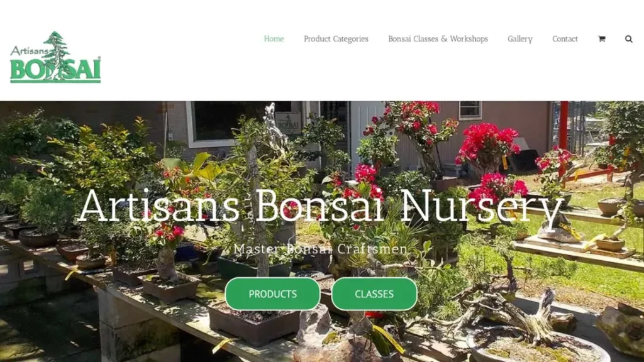
Task: Click the Bonsai sign on the building window
Action: pyautogui.click(x=287, y=123)
